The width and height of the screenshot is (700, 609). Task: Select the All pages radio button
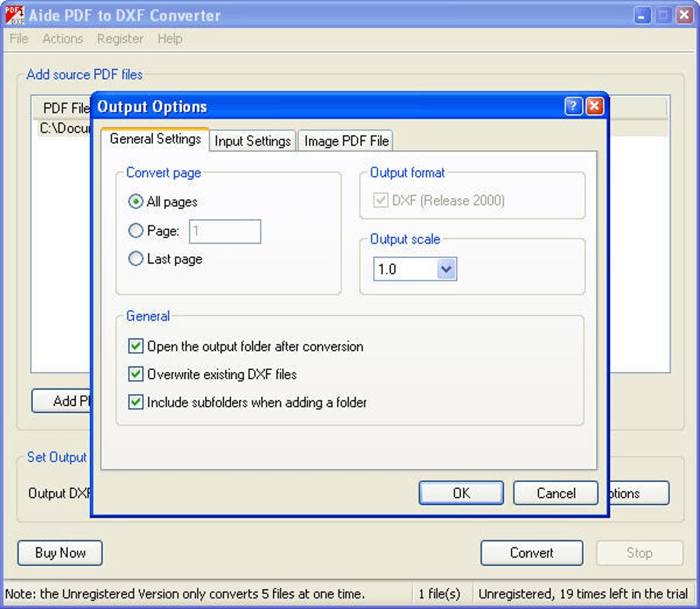coord(136,202)
